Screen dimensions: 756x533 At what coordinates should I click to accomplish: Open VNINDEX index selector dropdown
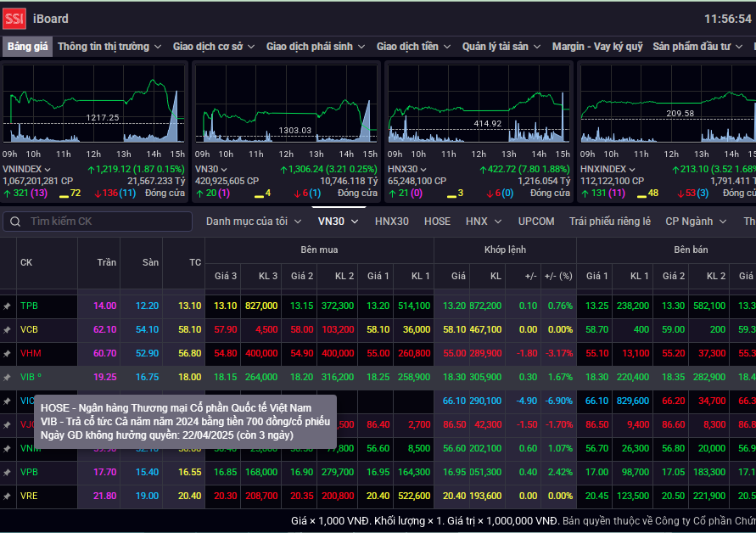click(x=26, y=169)
